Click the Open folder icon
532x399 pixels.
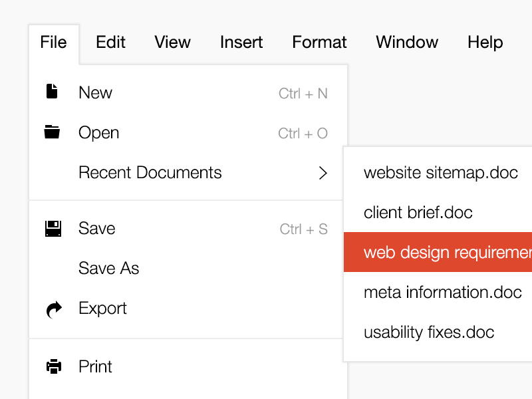click(52, 132)
